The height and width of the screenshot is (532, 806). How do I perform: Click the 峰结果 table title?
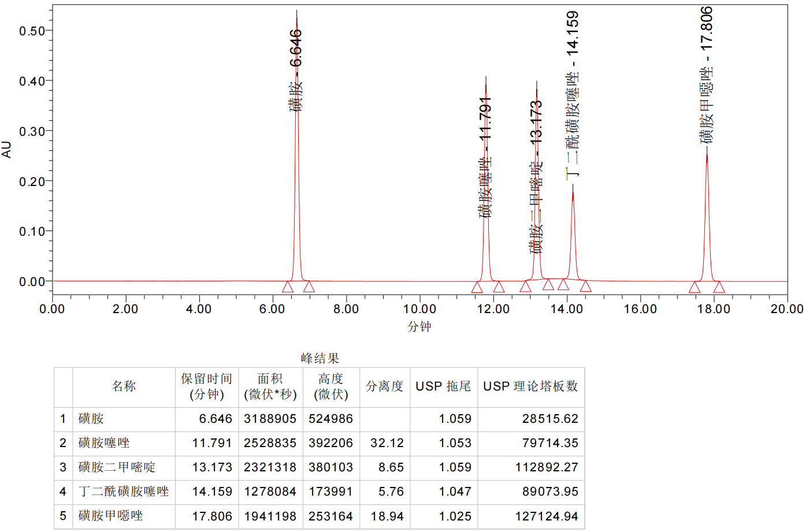click(320, 358)
